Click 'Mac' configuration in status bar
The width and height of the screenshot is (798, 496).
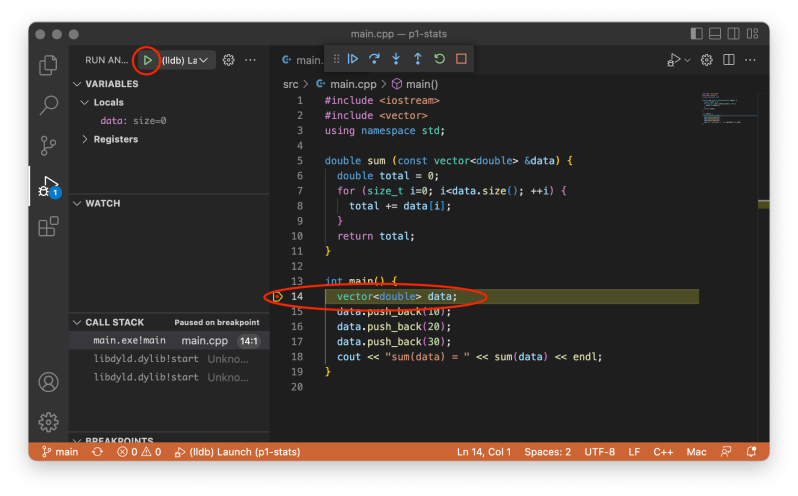tap(696, 452)
